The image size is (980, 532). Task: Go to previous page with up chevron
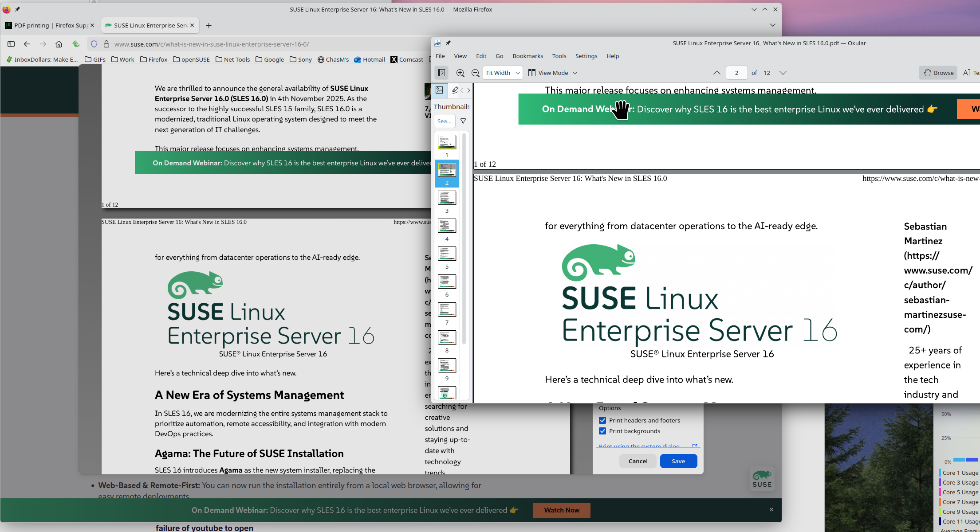716,73
